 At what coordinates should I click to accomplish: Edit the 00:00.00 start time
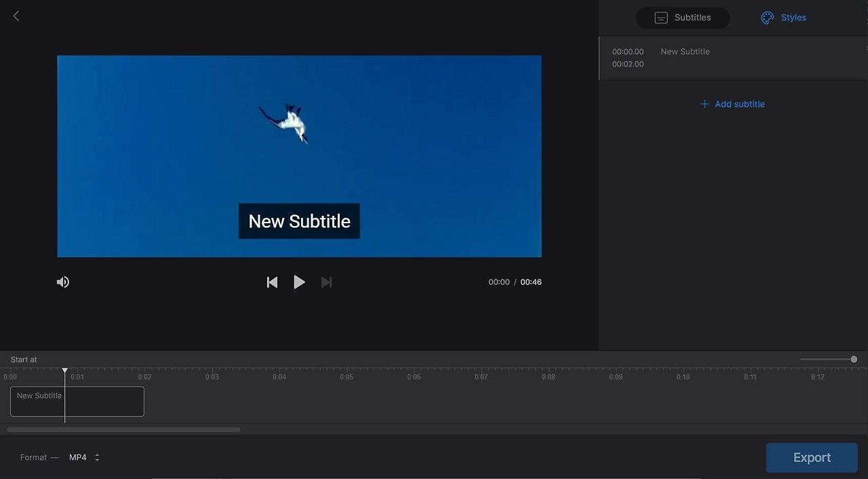click(x=628, y=52)
